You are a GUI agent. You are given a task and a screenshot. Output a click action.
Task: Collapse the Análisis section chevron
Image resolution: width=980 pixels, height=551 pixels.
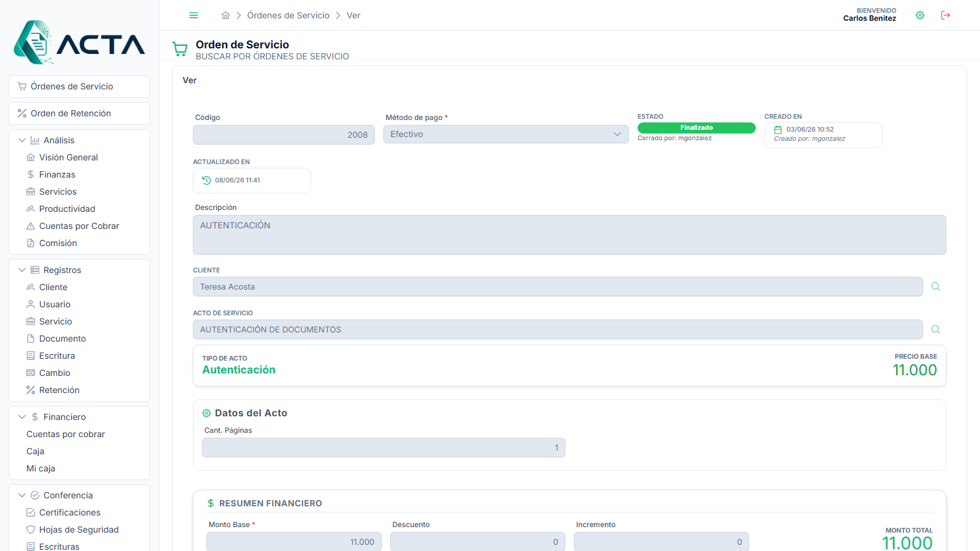point(22,140)
